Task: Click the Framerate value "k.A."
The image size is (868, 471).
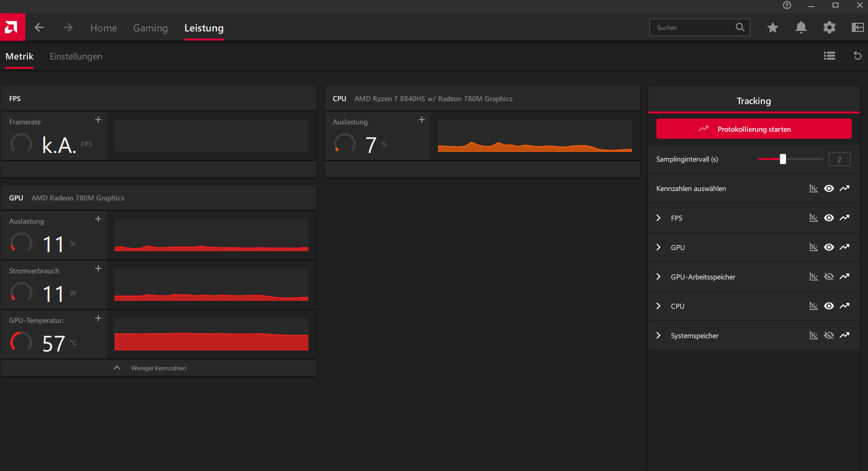Action: point(59,145)
